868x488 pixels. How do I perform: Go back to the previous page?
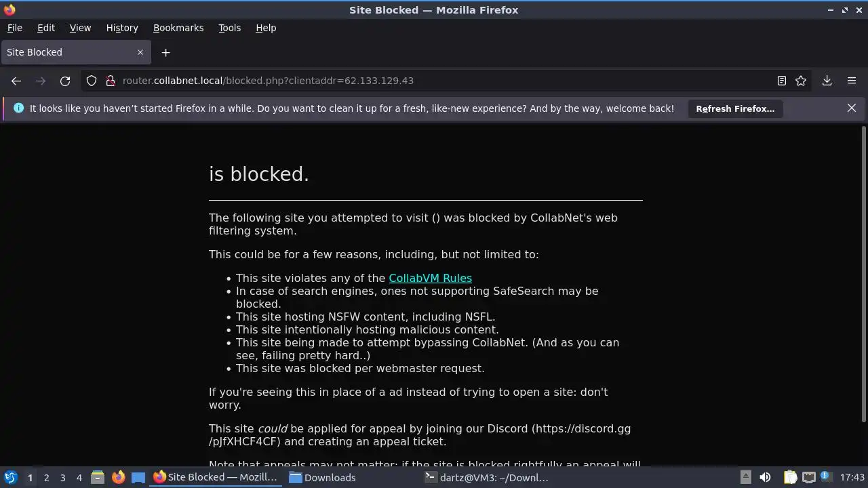tap(16, 81)
